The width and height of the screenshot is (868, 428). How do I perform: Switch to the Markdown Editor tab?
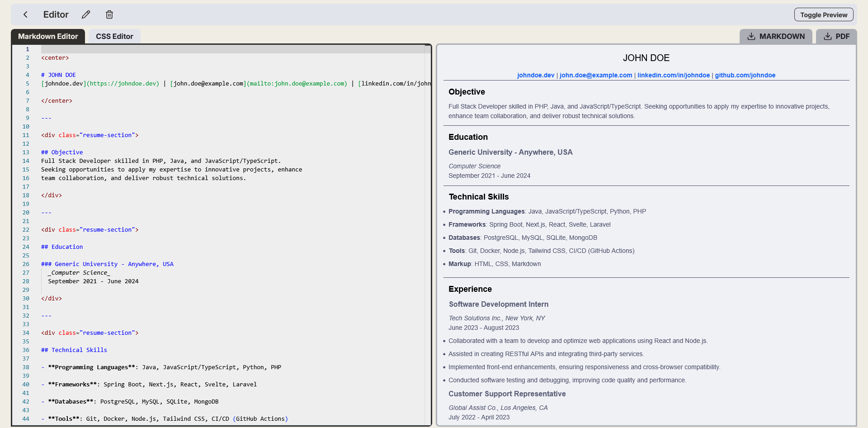coord(48,36)
